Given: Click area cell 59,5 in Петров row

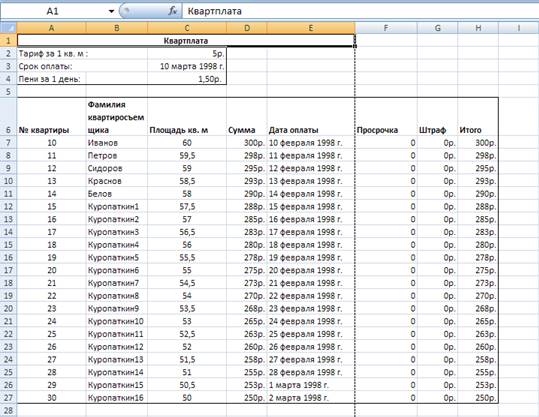Looking at the screenshot, I should coord(187,155).
